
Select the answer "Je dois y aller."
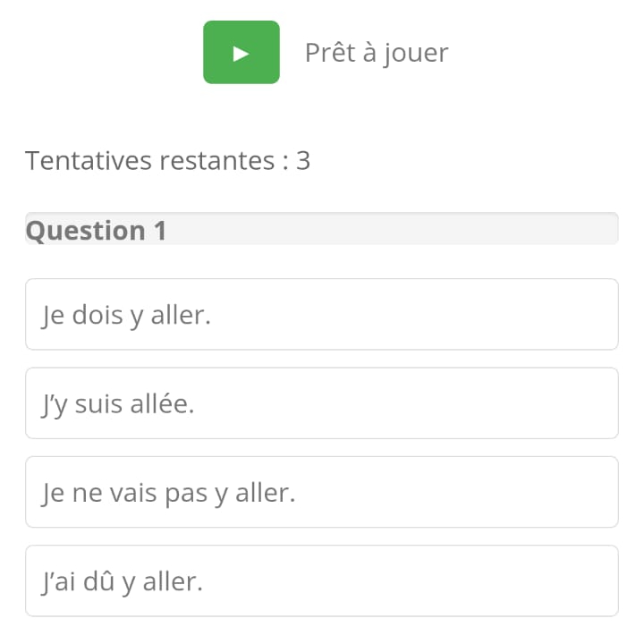[x=321, y=315]
